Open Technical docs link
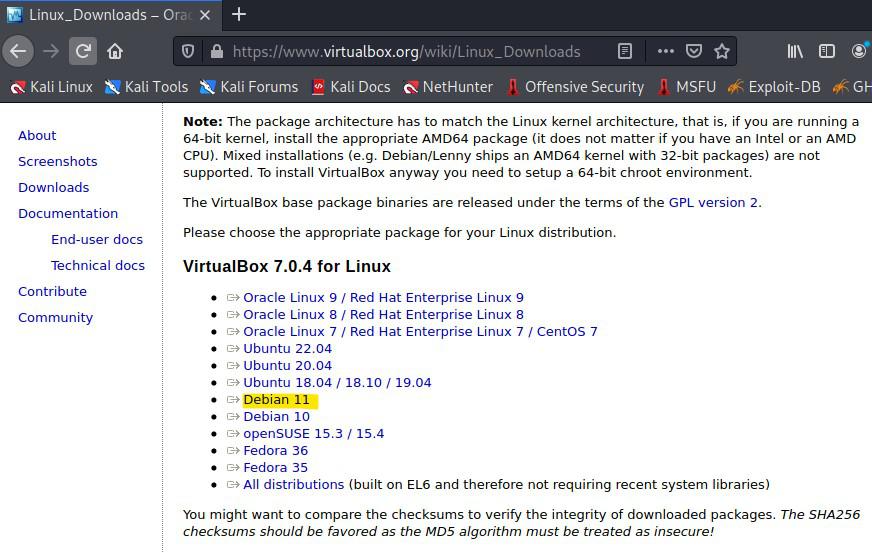The height and width of the screenshot is (552, 872). click(x=98, y=266)
